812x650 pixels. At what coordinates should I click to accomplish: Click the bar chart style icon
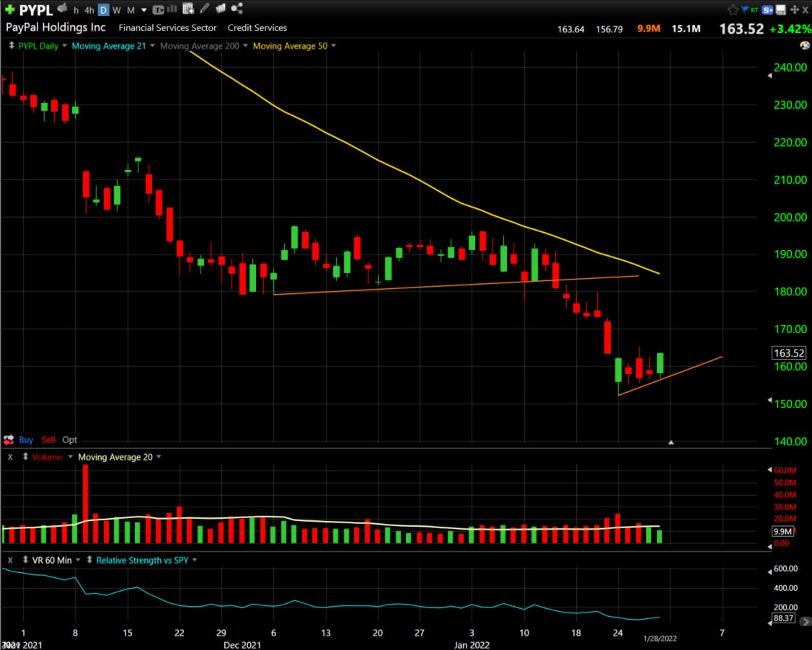[x=172, y=9]
